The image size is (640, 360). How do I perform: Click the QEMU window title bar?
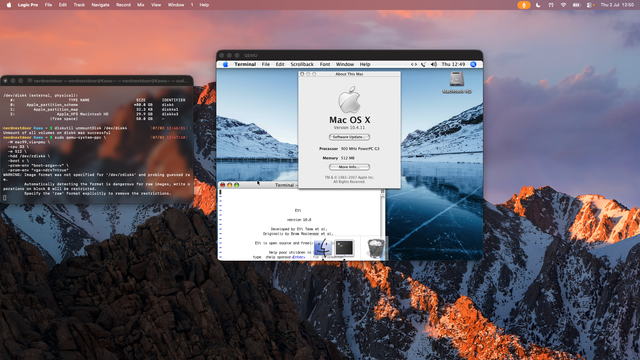349,55
